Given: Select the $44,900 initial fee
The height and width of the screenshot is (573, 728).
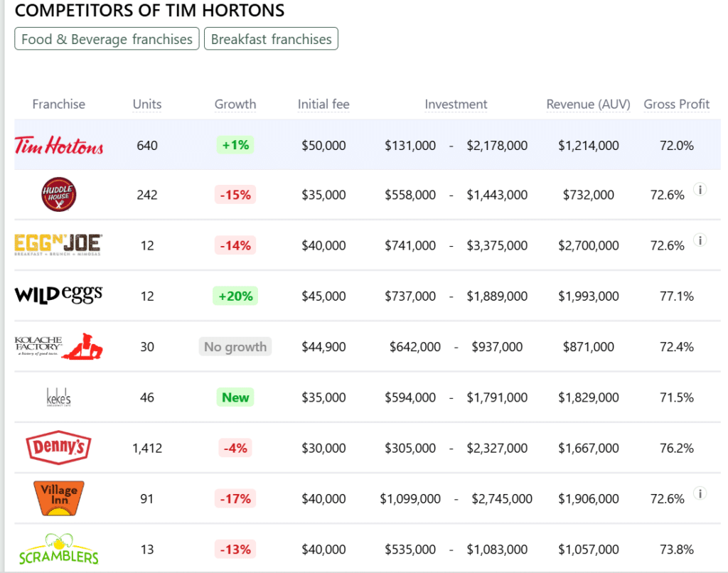Looking at the screenshot, I should 323,347.
